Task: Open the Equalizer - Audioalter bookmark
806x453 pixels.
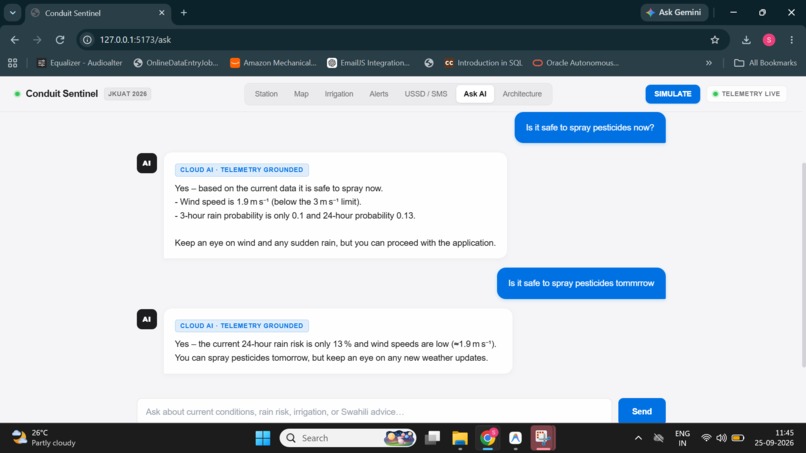Action: 80,63
